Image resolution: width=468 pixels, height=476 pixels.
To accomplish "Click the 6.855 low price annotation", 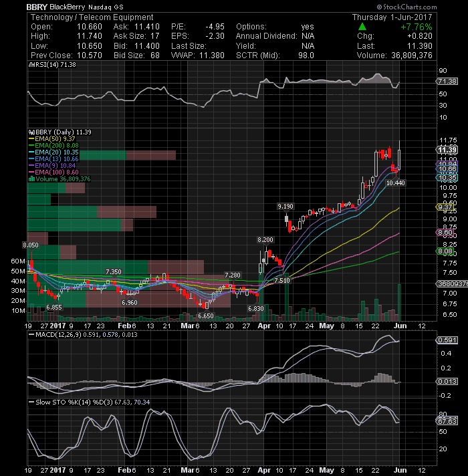I will point(54,308).
